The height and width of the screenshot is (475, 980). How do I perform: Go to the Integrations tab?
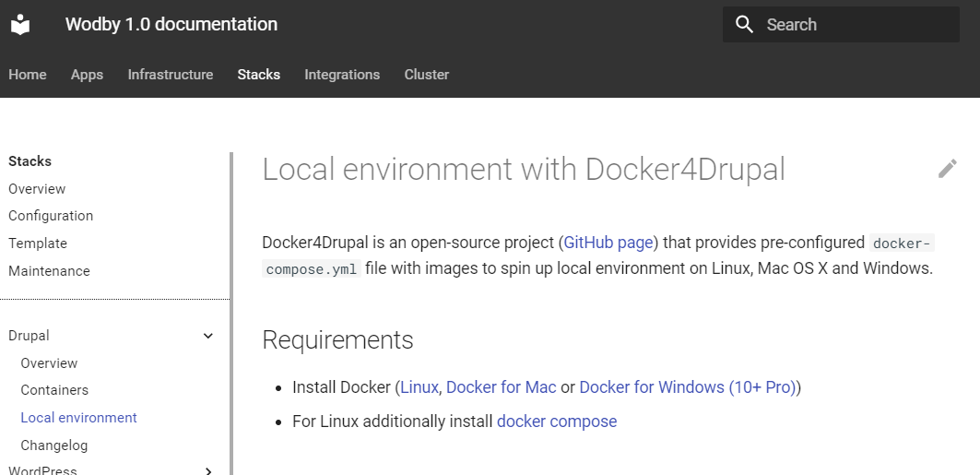point(342,75)
